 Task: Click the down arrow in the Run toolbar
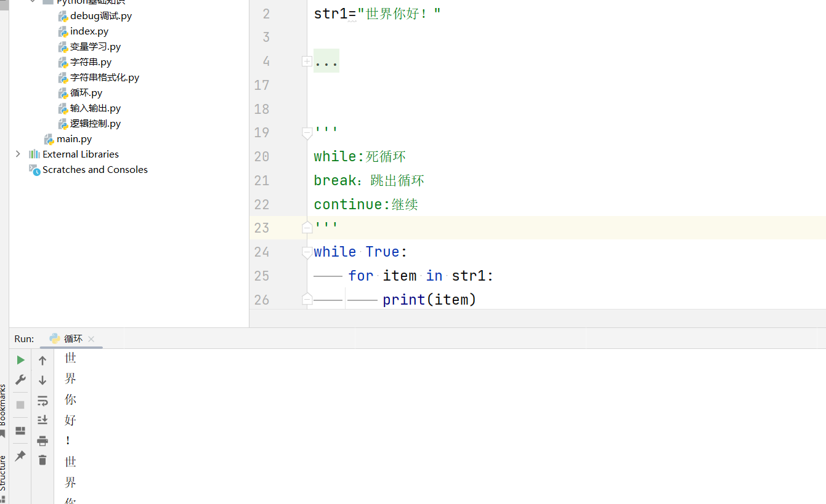43,380
